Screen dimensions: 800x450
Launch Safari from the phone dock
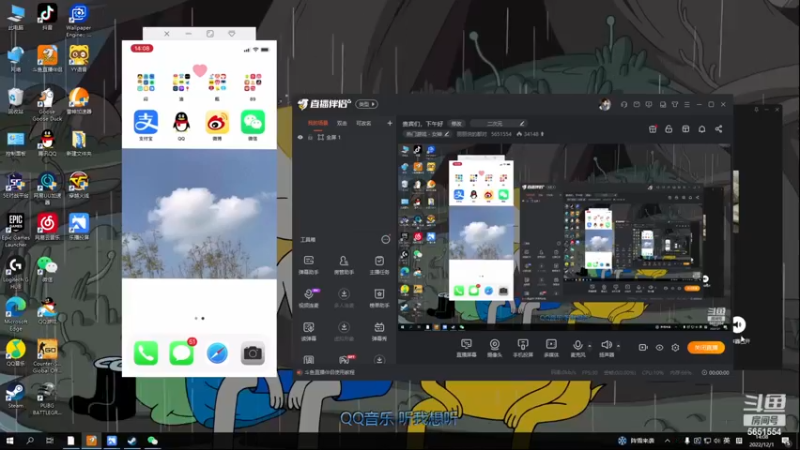click(217, 353)
